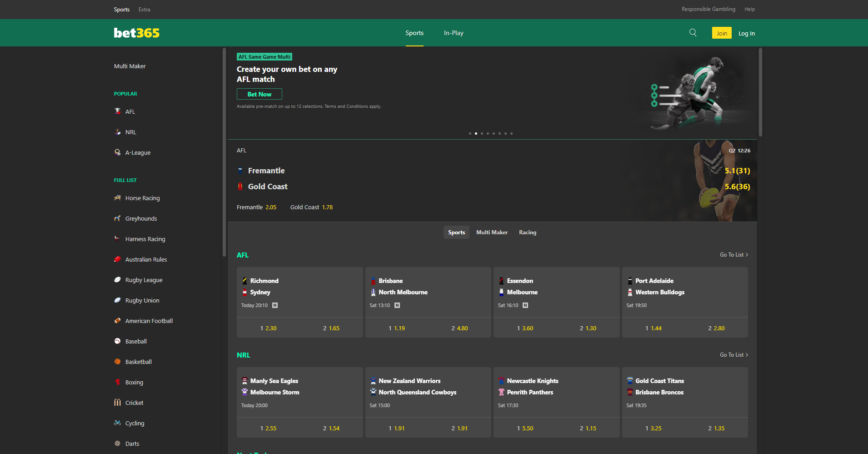Open the Extra top menu item
Viewport: 868px width, 454px height.
click(x=144, y=10)
